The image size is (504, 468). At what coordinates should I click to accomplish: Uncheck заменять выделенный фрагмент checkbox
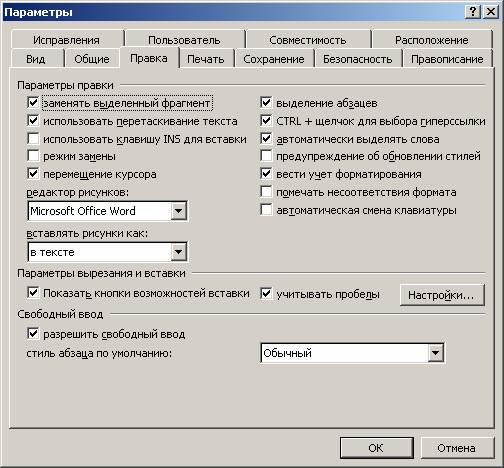33,102
